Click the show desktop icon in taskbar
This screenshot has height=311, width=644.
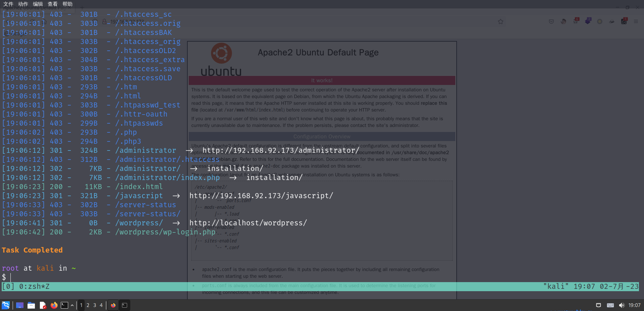[x=20, y=305]
